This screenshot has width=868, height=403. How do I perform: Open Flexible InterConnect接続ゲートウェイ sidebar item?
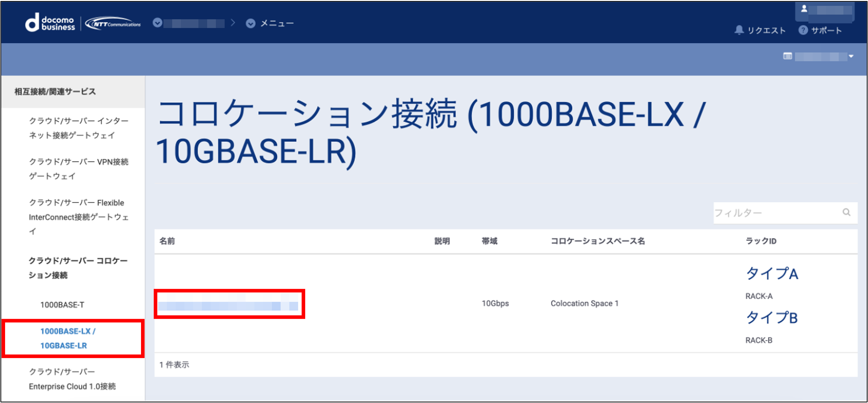78,216
